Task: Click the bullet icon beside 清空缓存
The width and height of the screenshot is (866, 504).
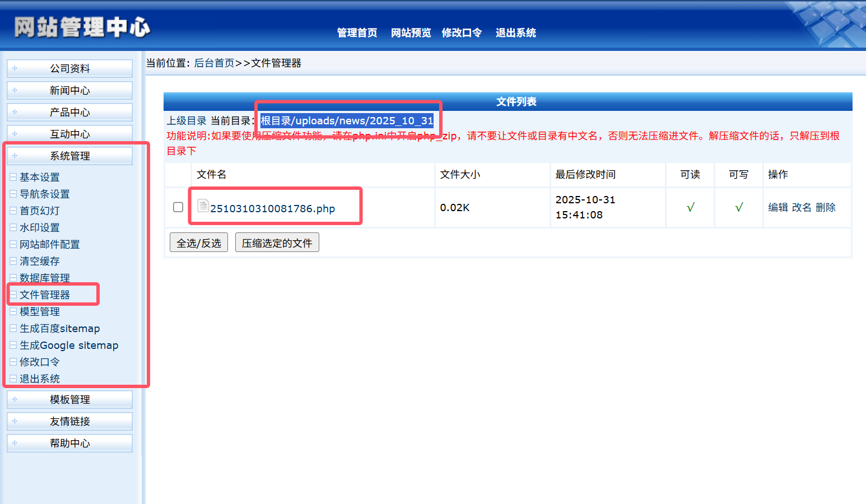Action: 13,261
